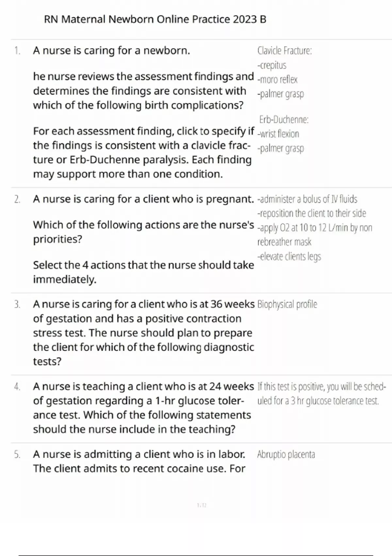Click 'A nurse is caring for a newborn.' text
The height and width of the screenshot is (556, 392).
[x=111, y=51]
